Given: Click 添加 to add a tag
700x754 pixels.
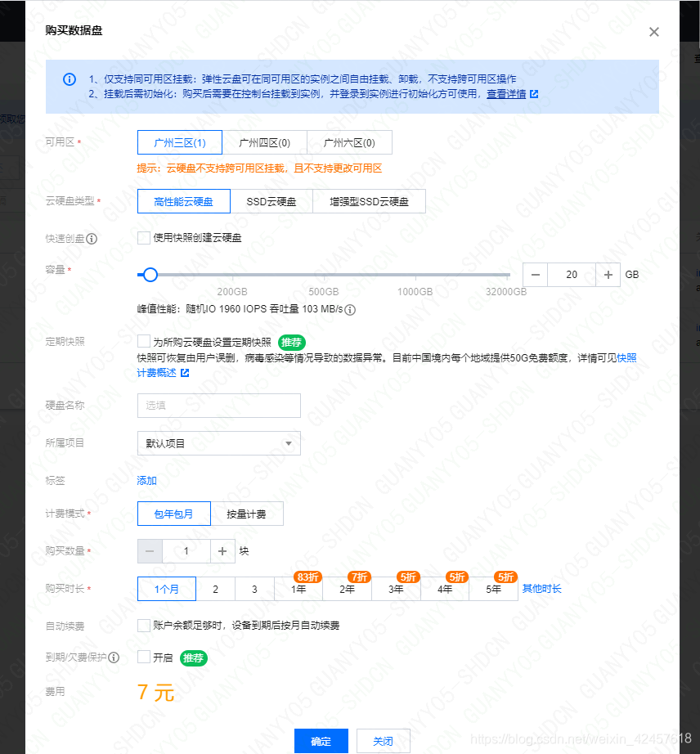Looking at the screenshot, I should pyautogui.click(x=146, y=481).
